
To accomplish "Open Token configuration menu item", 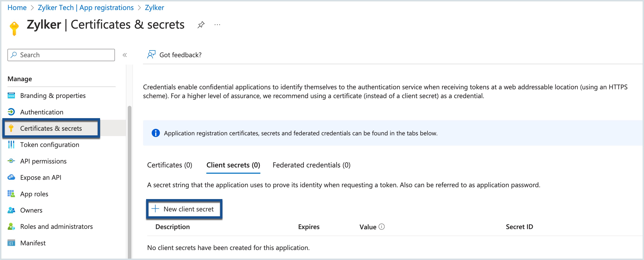I will tap(50, 144).
